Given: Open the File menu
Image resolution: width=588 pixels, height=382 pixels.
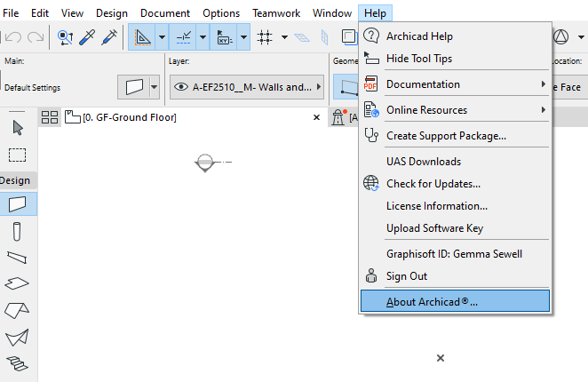Looking at the screenshot, I should click(x=11, y=13).
